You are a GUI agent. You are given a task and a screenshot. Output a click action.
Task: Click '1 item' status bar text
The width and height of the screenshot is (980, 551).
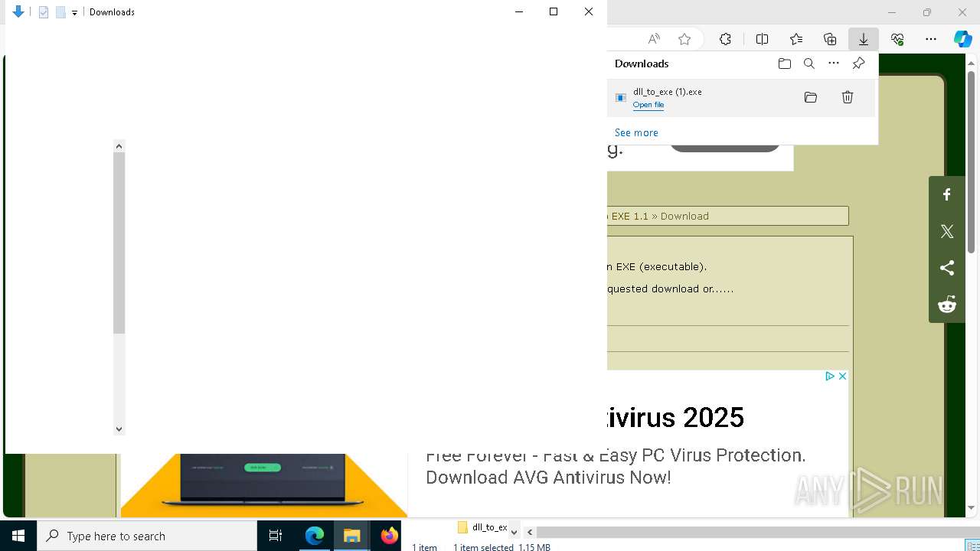(x=424, y=547)
